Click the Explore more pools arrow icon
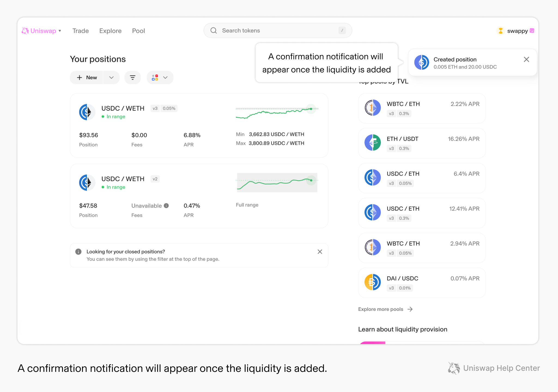Image resolution: width=558 pixels, height=392 pixels. 410,309
